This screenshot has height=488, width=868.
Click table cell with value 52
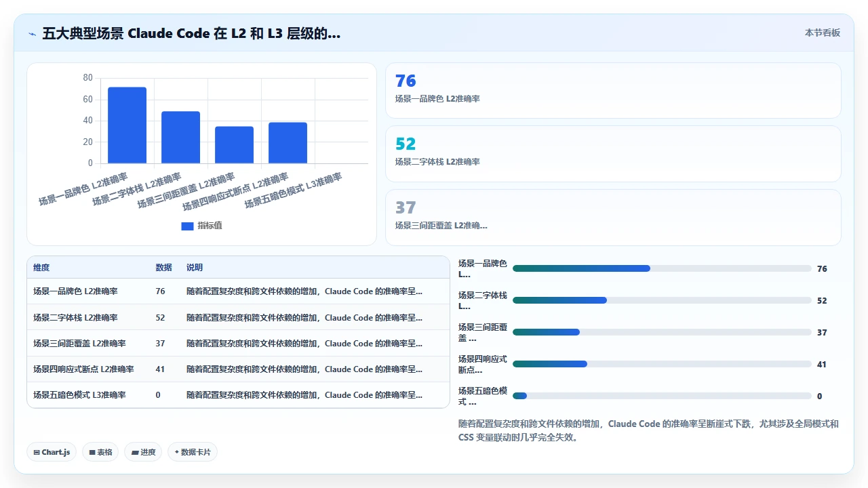(x=160, y=317)
